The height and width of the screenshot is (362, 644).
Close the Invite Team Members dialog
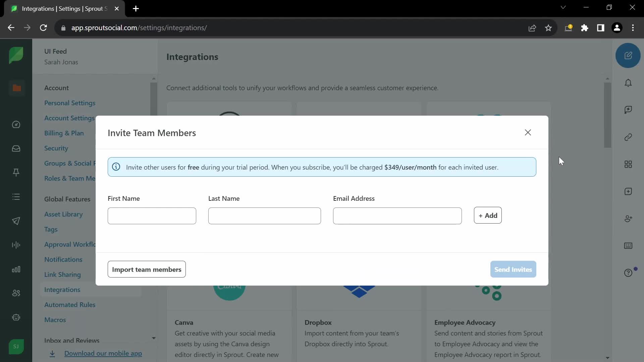pyautogui.click(x=528, y=132)
